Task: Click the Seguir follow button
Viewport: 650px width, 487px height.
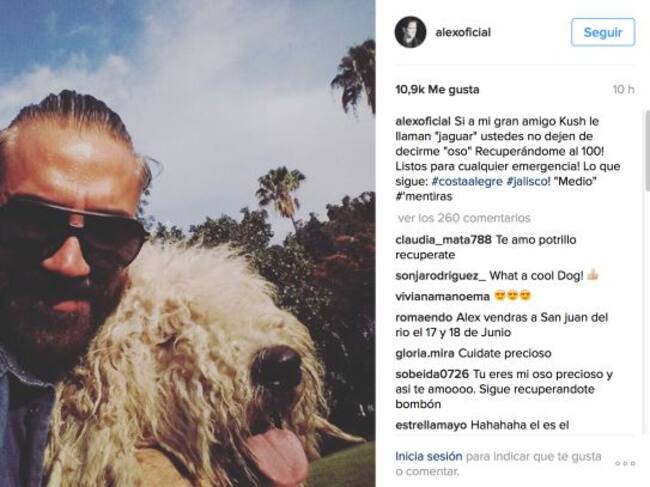Action: [603, 32]
